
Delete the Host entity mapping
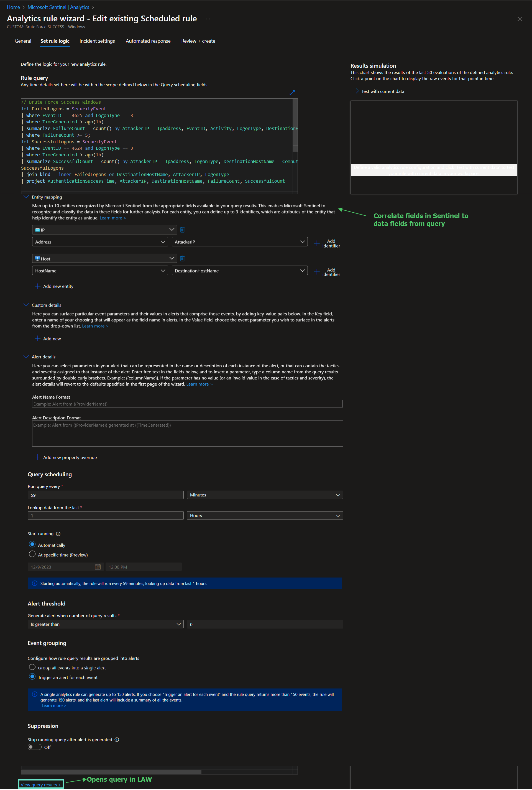pos(182,259)
